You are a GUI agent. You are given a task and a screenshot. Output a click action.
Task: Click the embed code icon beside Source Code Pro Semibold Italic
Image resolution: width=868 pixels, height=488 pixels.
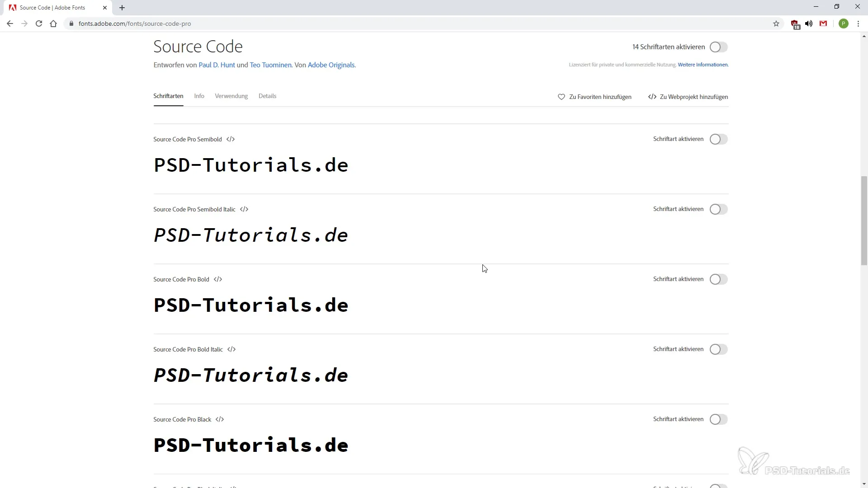click(244, 209)
